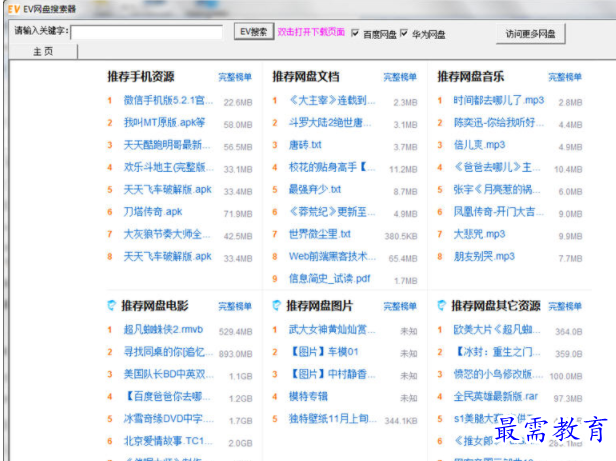The height and width of the screenshot is (461, 616).
Task: Open 朋友别哭.mp3 link
Action: [x=484, y=257]
